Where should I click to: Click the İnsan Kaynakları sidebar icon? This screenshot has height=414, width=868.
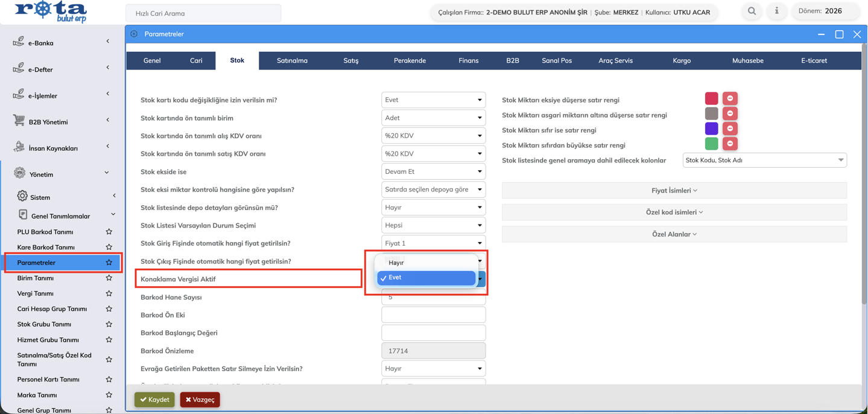[x=19, y=147]
